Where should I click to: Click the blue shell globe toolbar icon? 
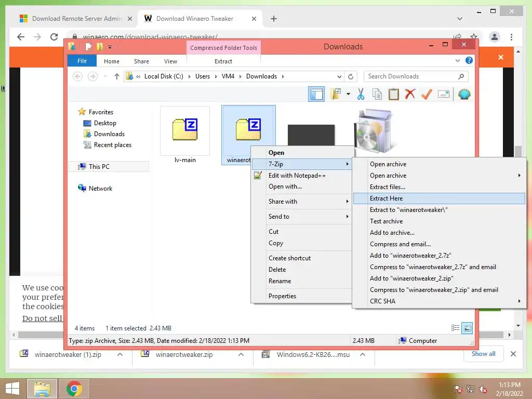(464, 94)
